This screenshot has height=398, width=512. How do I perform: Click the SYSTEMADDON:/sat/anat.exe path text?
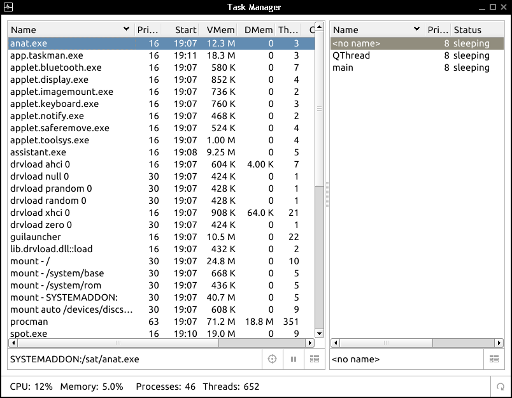(75, 359)
